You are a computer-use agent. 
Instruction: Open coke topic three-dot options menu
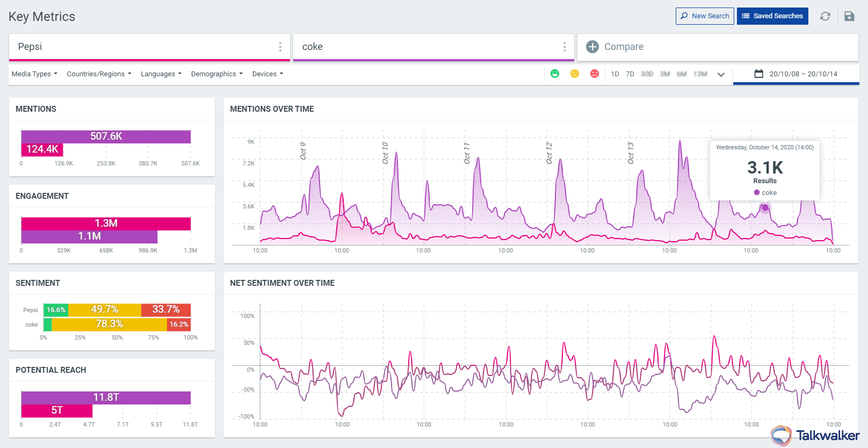pos(564,47)
